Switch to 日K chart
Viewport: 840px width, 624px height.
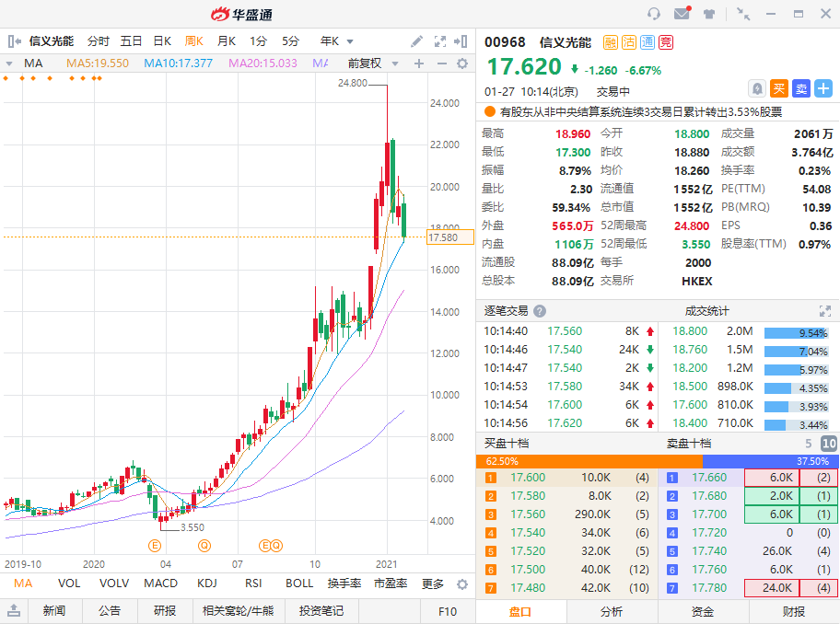coord(162,41)
